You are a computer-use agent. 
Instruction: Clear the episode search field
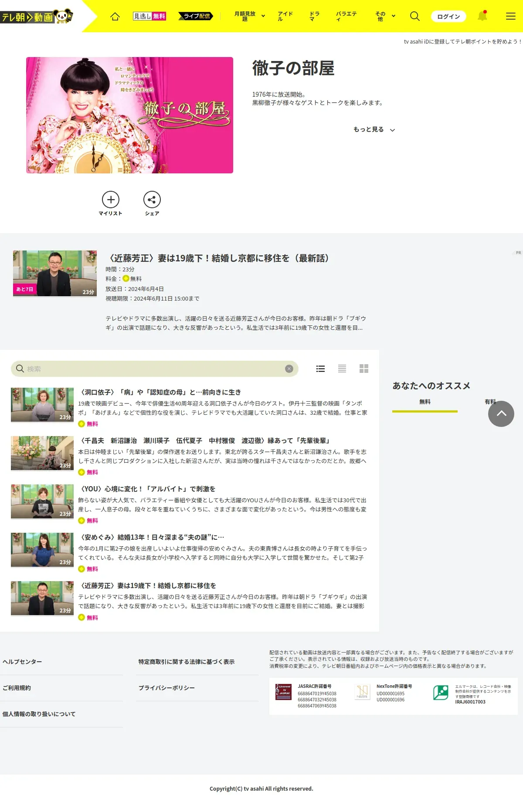point(289,369)
